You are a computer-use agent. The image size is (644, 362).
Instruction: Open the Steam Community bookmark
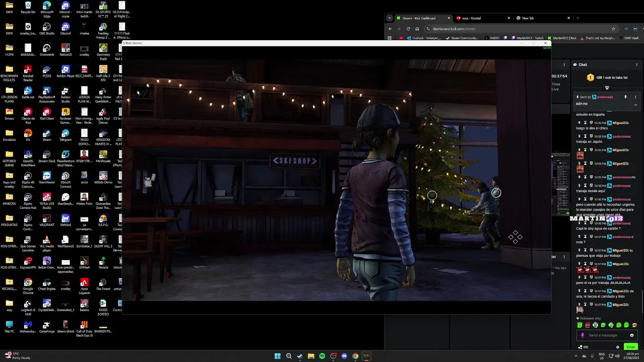point(462,38)
